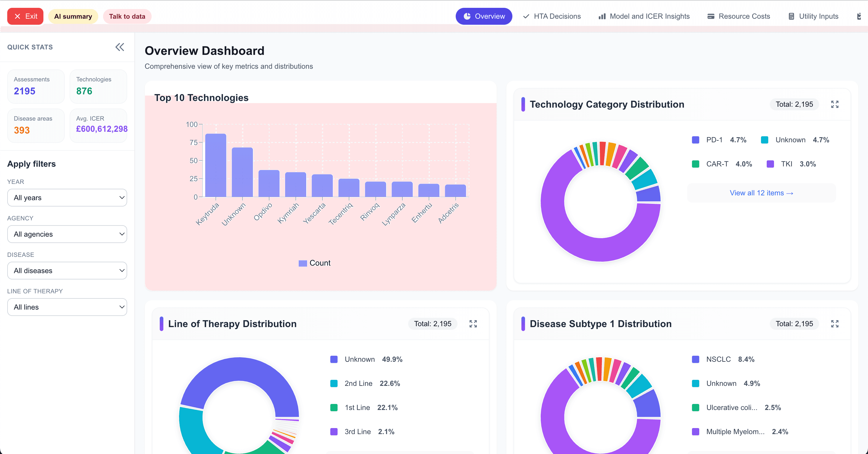Open View all 12 items link
The height and width of the screenshot is (454, 868).
(x=761, y=193)
